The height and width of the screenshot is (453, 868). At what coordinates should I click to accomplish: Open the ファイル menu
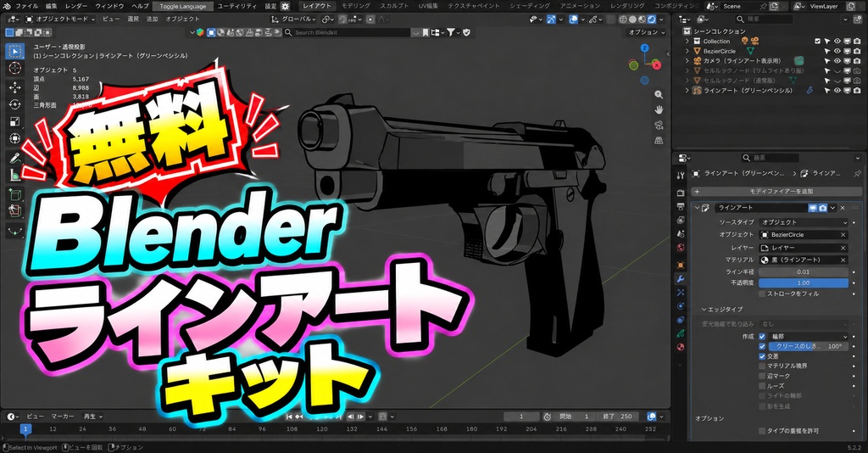tap(26, 6)
